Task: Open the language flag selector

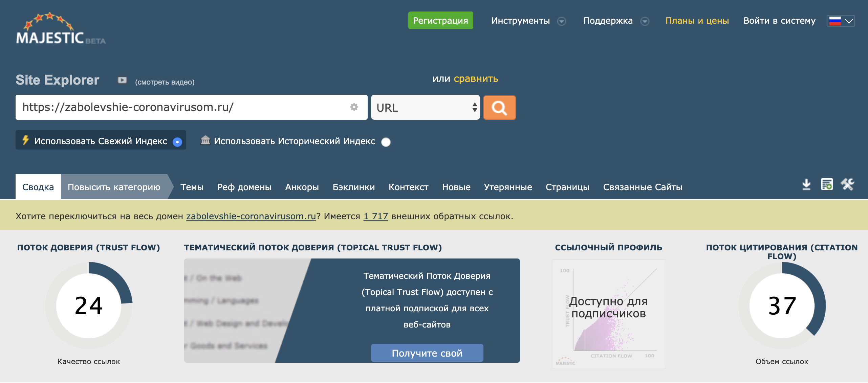Action: pyautogui.click(x=841, y=21)
